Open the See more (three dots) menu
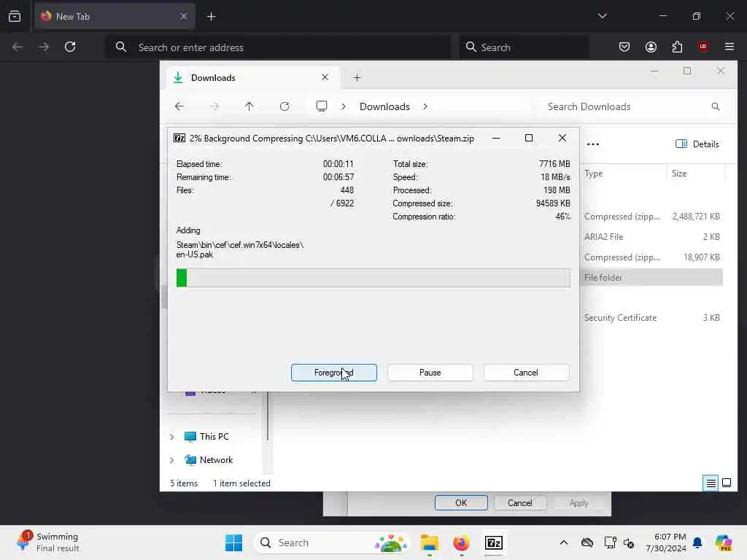The height and width of the screenshot is (560, 747). pyautogui.click(x=592, y=144)
